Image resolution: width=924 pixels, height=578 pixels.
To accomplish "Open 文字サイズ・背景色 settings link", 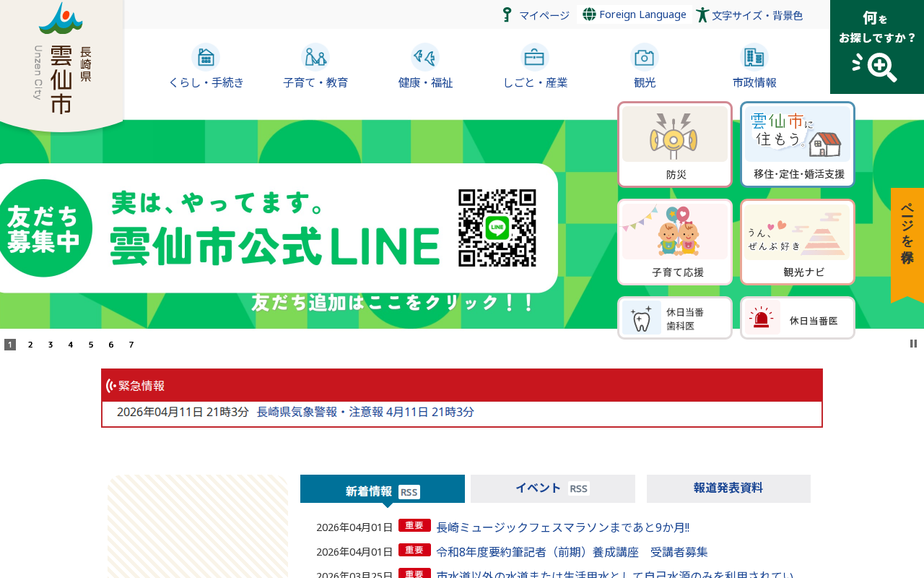I will [x=757, y=15].
